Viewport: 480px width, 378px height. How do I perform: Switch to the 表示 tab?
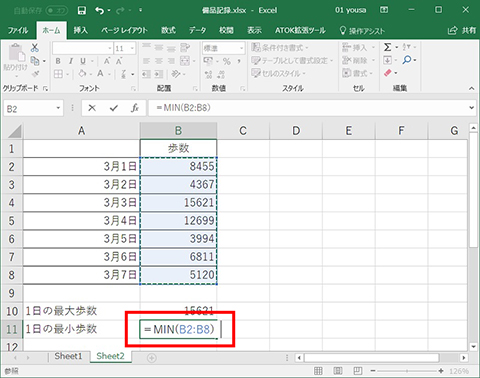254,31
